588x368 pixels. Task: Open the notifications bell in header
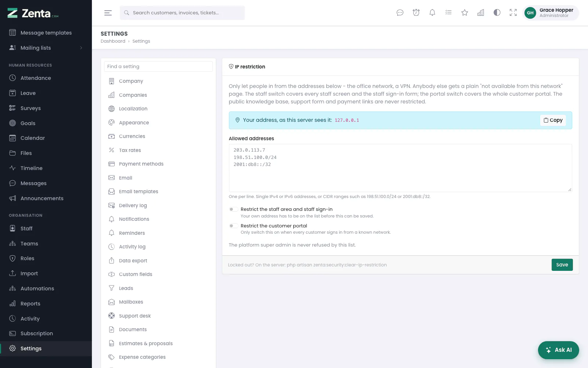click(432, 13)
